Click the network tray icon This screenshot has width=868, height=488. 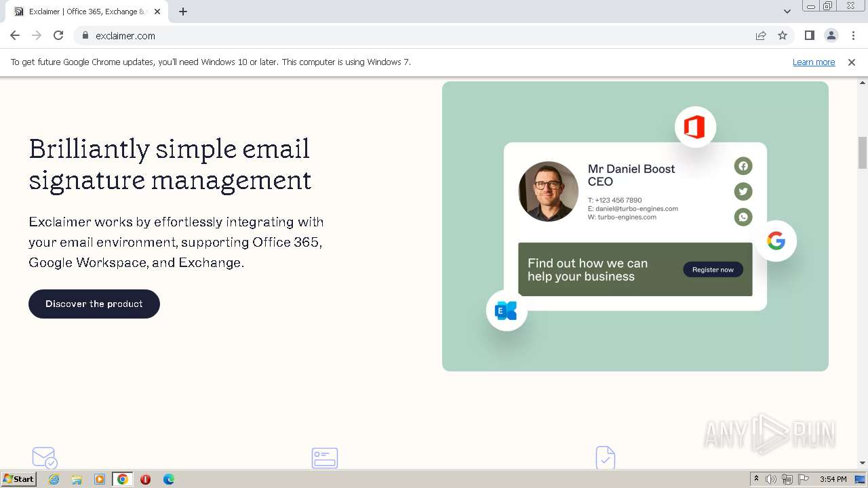click(x=787, y=479)
